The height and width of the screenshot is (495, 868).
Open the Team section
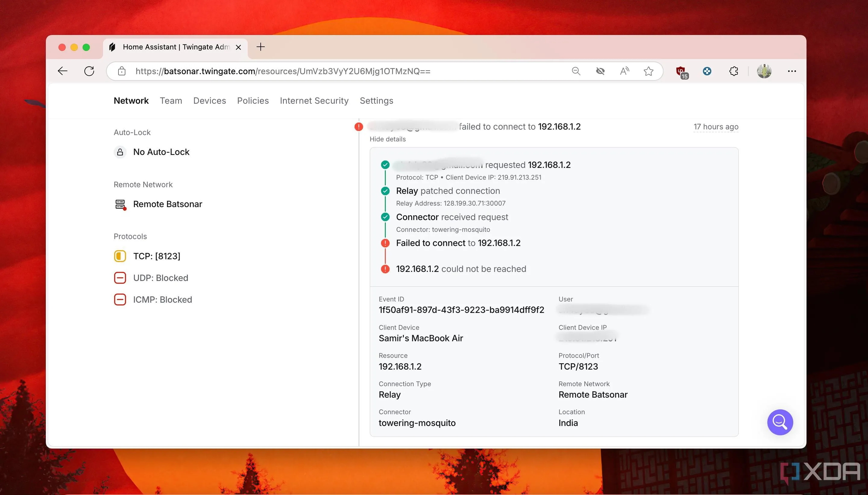171,101
